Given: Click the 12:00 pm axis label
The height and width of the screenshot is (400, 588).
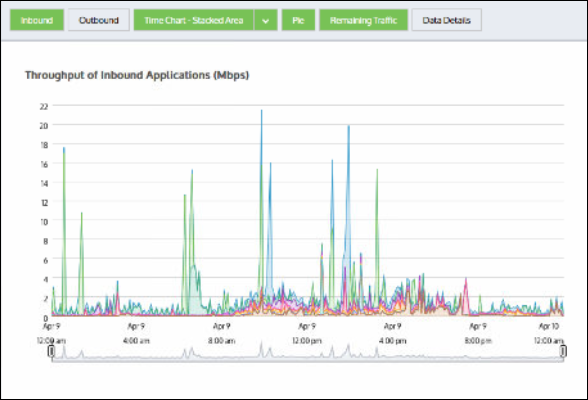Looking at the screenshot, I should 307,341.
